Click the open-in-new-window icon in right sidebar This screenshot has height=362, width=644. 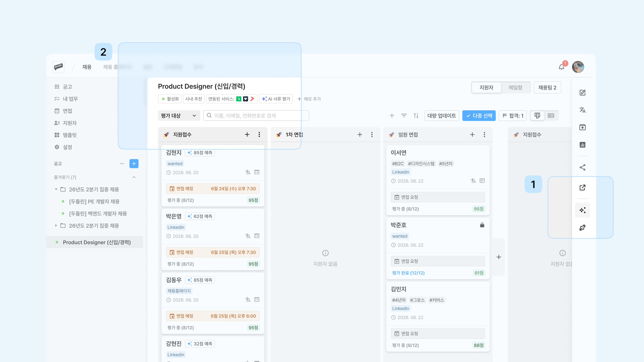(583, 187)
